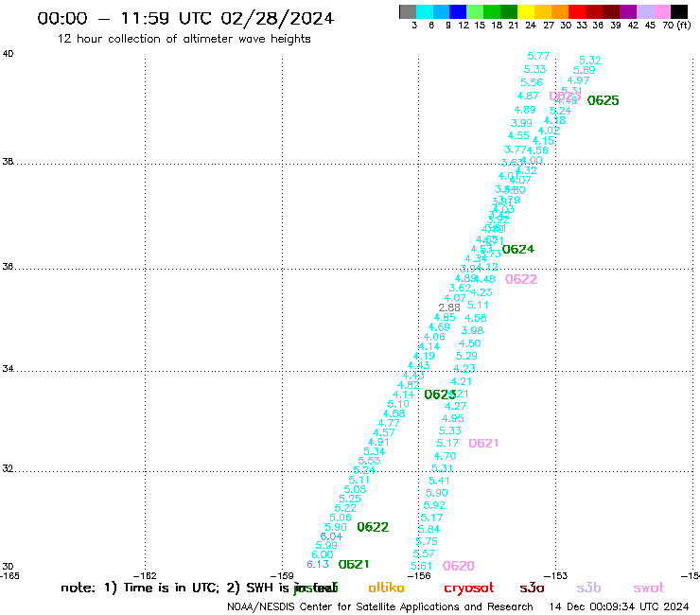Click the wave height value 5.08
Screen dimensions: 700x615
[x=355, y=489]
